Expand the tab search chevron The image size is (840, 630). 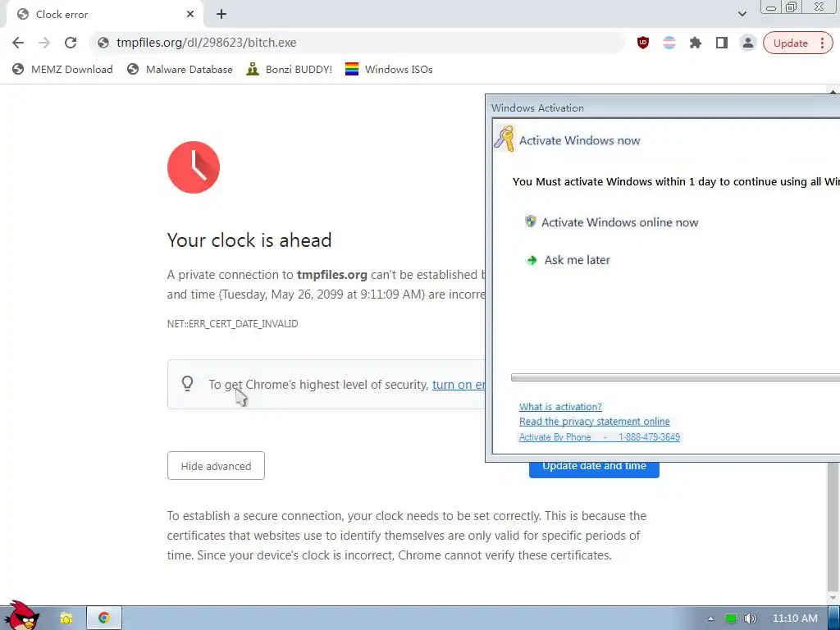(742, 14)
